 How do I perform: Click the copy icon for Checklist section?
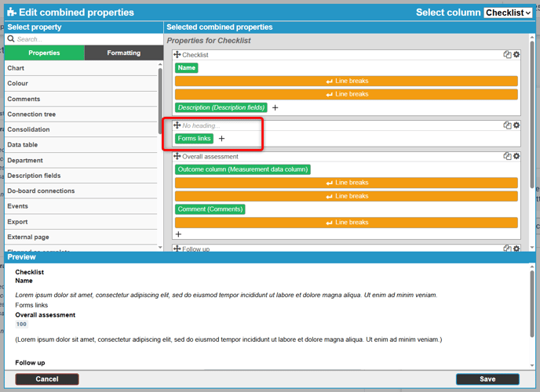(507, 55)
